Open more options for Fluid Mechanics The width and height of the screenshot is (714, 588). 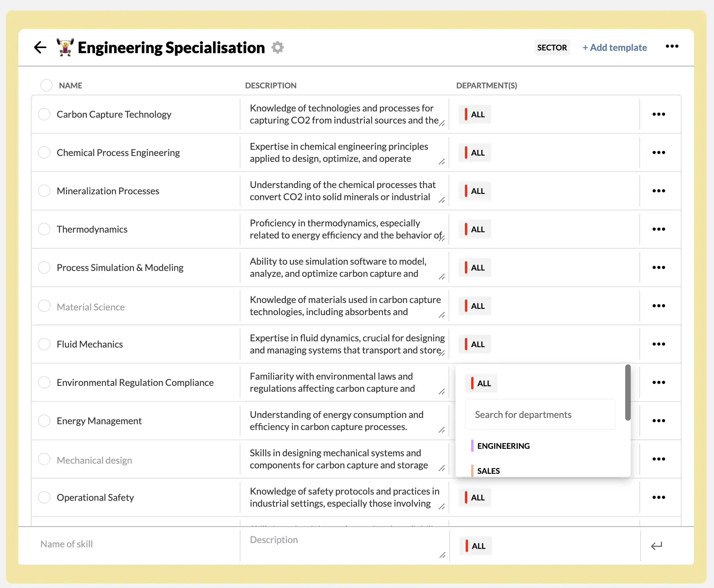pyautogui.click(x=659, y=344)
